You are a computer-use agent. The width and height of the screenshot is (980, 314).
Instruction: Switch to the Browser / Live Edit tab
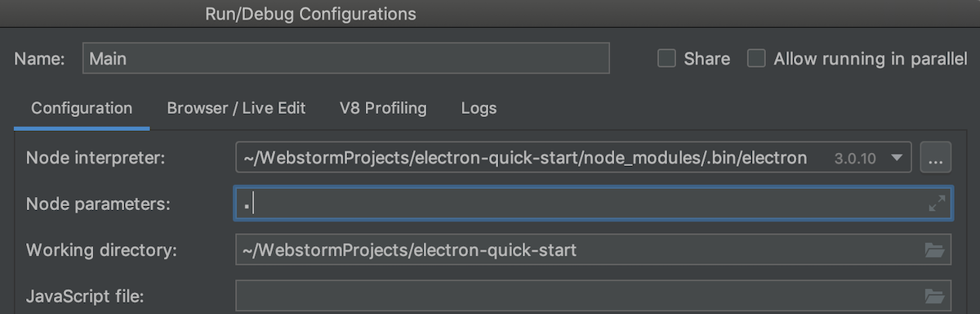click(236, 108)
